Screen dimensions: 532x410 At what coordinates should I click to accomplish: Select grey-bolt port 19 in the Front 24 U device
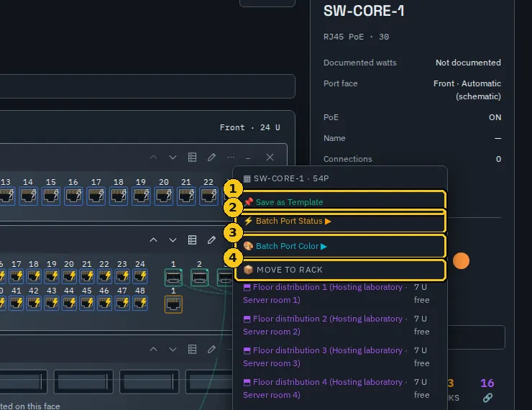(141, 196)
